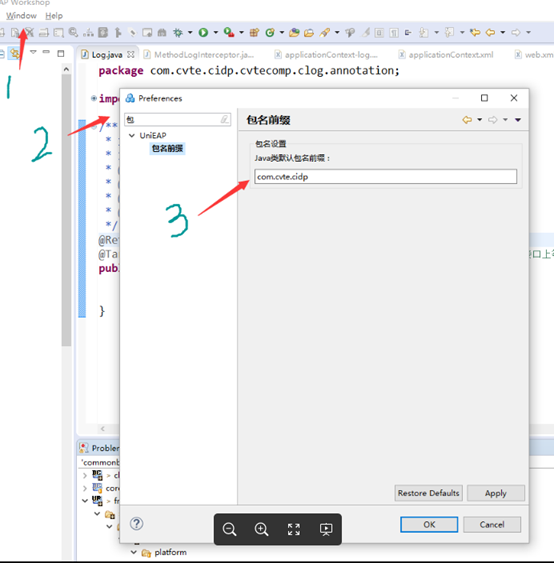The image size is (554, 563).
Task: Expand the folded import block in editor
Action: pyautogui.click(x=94, y=98)
